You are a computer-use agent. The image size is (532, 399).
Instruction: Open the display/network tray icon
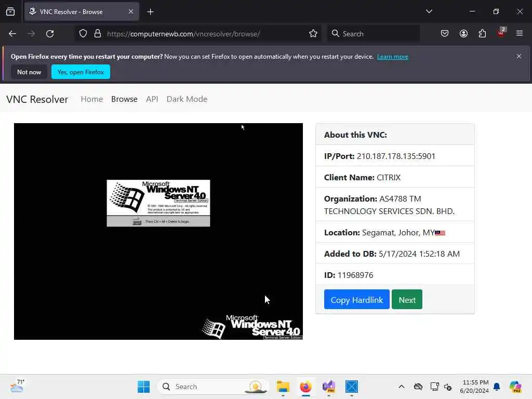[x=435, y=387]
